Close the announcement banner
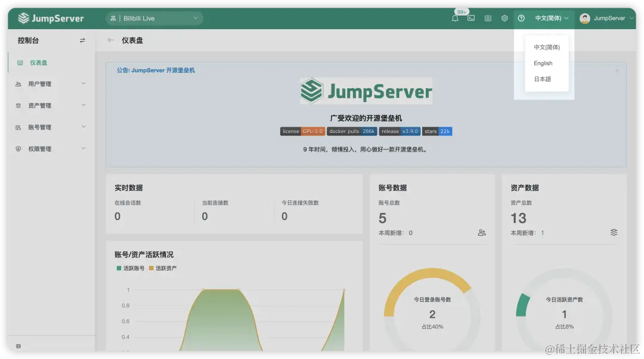Viewport: 644px width, 359px height. pyautogui.click(x=617, y=70)
